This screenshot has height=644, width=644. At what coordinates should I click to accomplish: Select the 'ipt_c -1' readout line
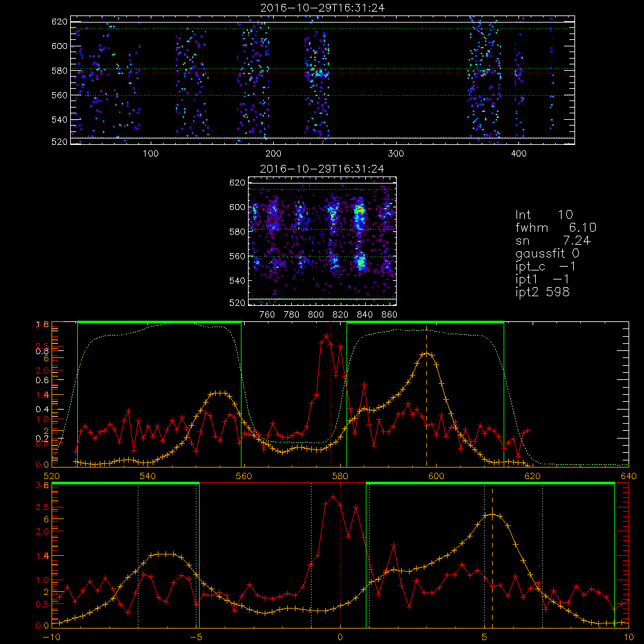(546, 267)
